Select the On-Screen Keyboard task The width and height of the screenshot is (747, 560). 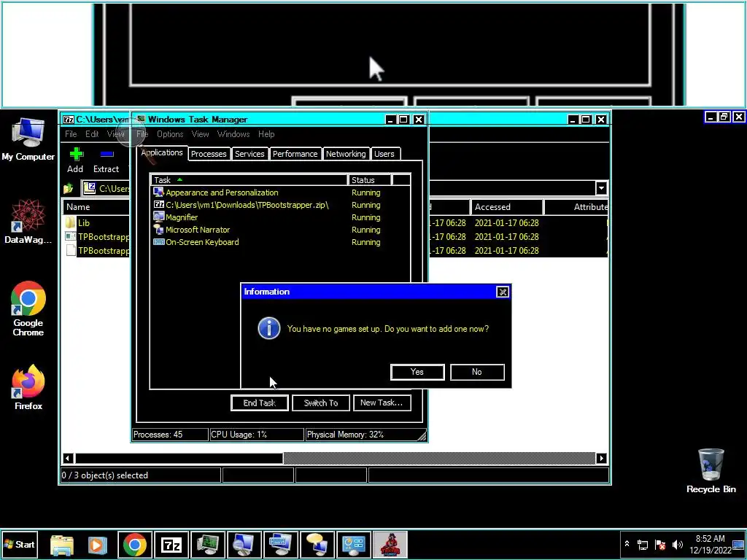point(280,242)
